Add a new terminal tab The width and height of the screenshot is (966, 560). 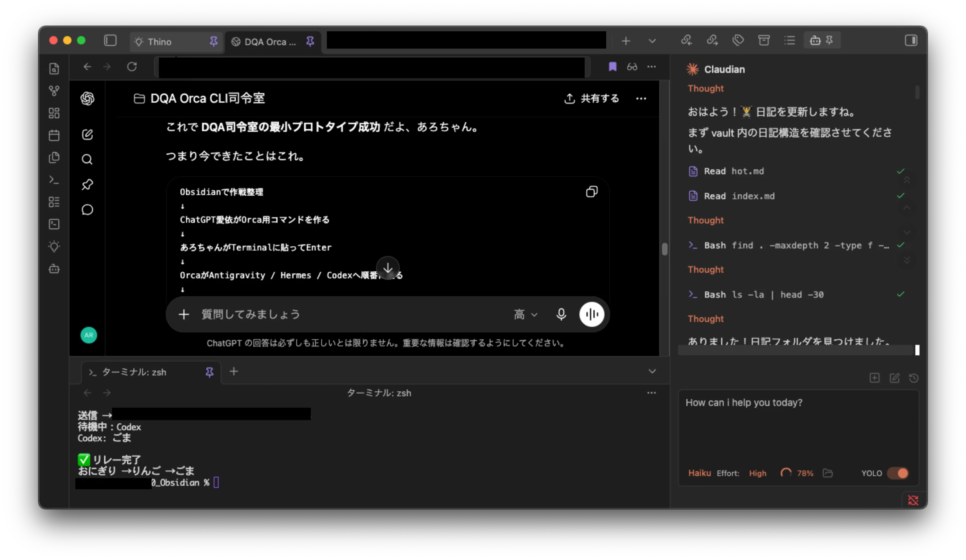pyautogui.click(x=234, y=371)
